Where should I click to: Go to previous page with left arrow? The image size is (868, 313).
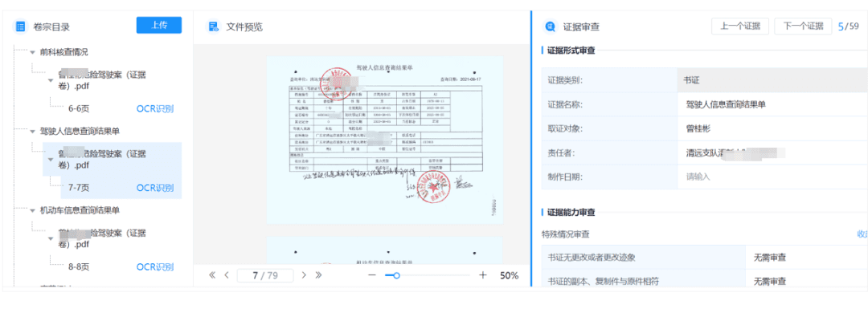pos(227,275)
